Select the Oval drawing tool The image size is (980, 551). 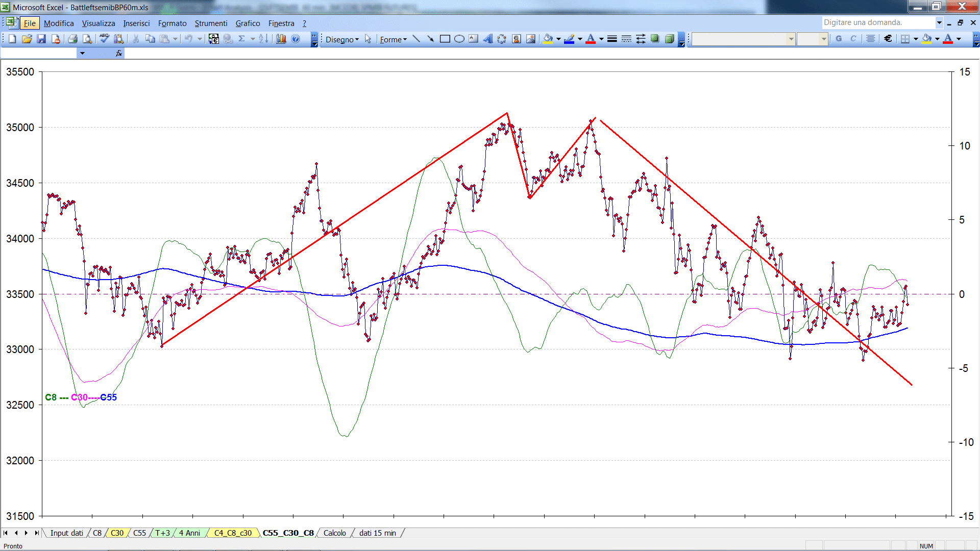click(x=459, y=39)
